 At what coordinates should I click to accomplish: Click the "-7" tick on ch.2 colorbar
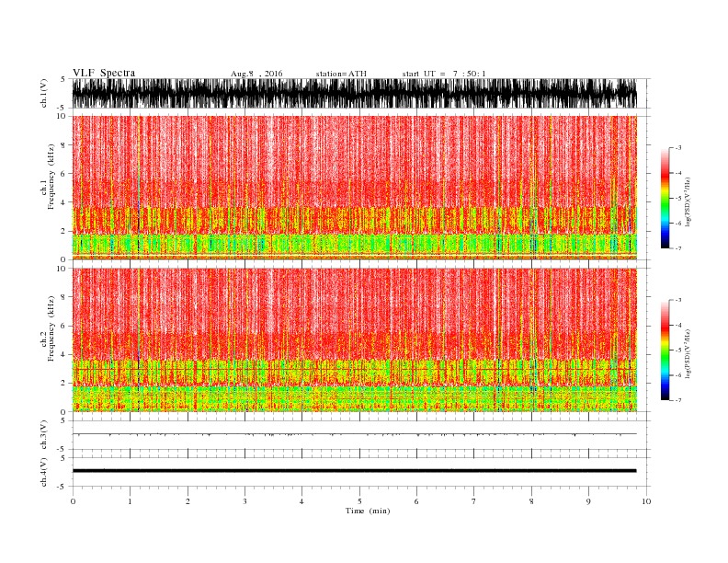pos(678,400)
